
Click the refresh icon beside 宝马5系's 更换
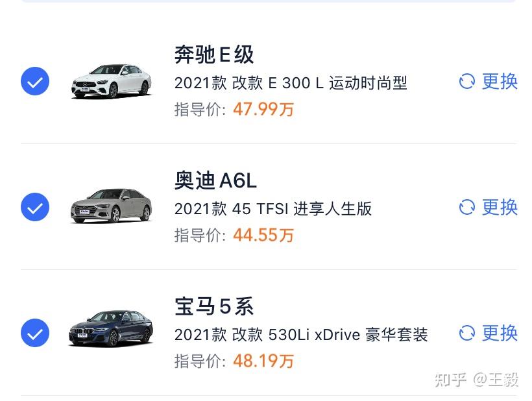click(467, 334)
